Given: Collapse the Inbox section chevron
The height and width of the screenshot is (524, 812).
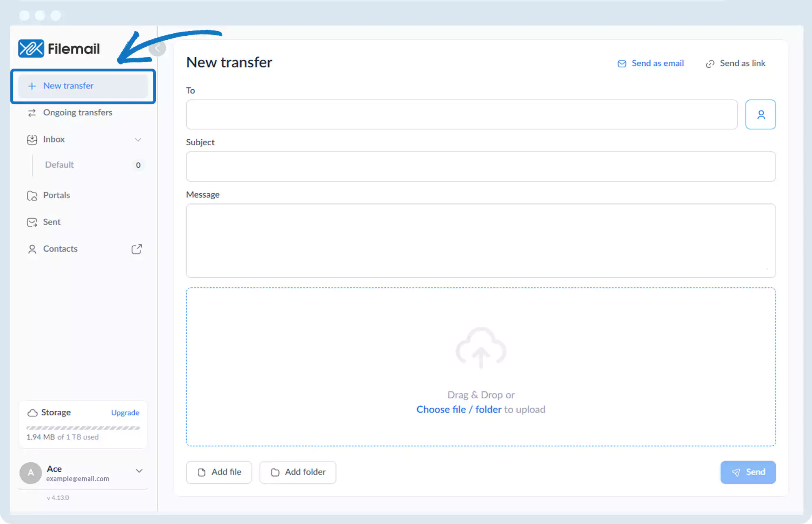Looking at the screenshot, I should tap(138, 140).
